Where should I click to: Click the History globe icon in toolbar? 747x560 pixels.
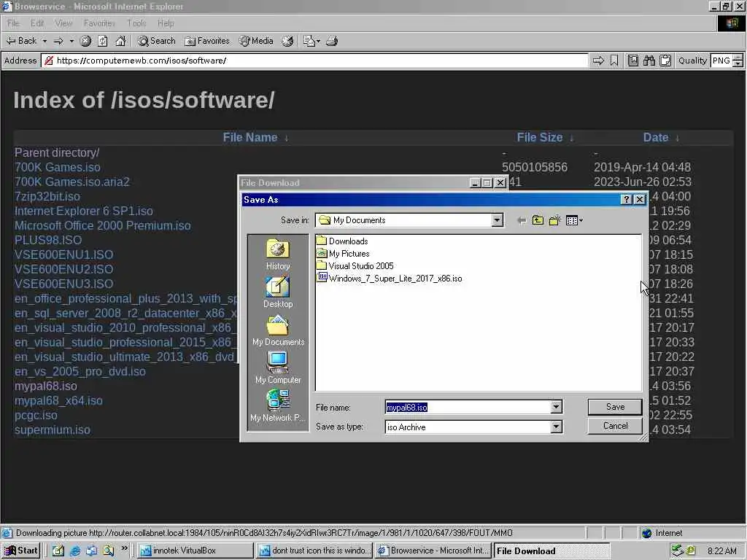(x=287, y=41)
